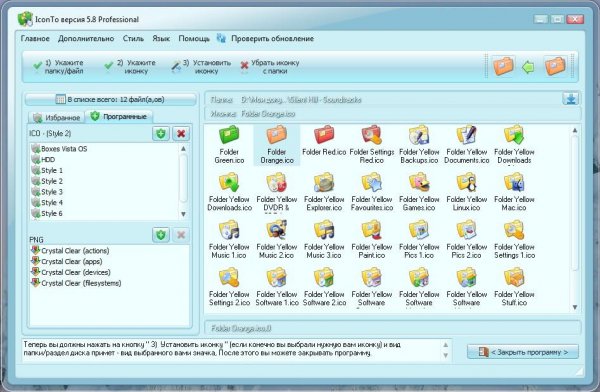Viewport: 600px width, 392px height.
Task: Open the Дополнительно menu
Action: coord(86,39)
